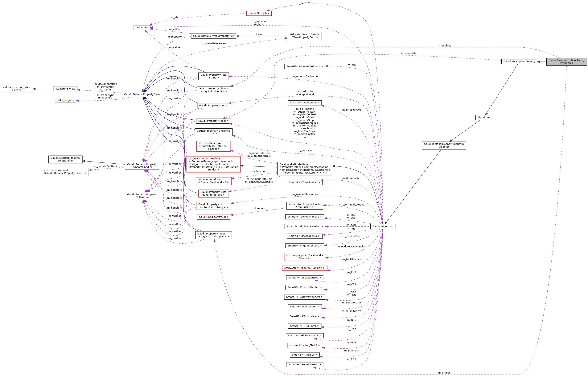Select std::basic_string_view< char > node
The image size is (588, 376).
click(x=17, y=89)
